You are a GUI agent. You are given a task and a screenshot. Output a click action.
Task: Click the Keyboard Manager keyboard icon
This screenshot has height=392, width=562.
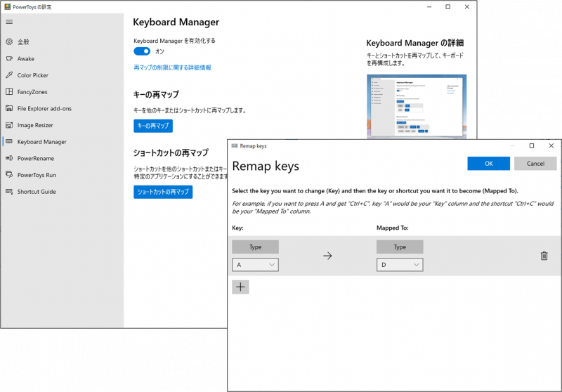click(x=9, y=141)
